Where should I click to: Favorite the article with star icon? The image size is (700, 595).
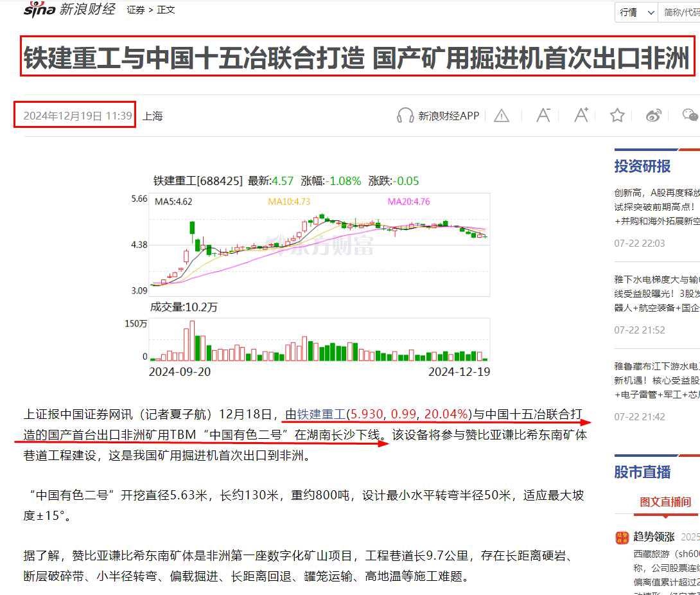[x=617, y=115]
